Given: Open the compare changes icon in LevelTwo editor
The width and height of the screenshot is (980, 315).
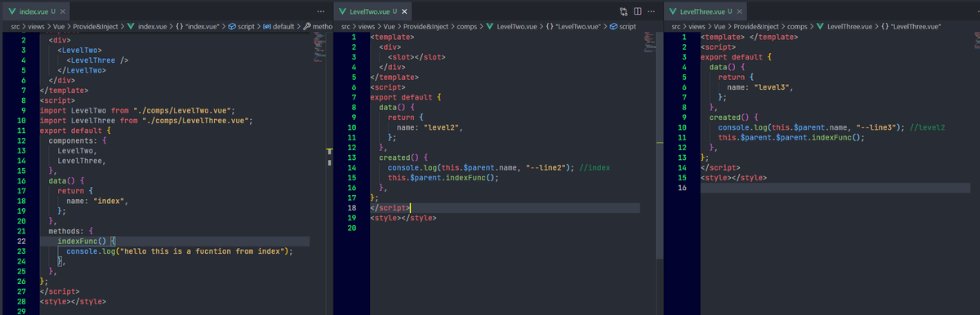Looking at the screenshot, I should [624, 11].
